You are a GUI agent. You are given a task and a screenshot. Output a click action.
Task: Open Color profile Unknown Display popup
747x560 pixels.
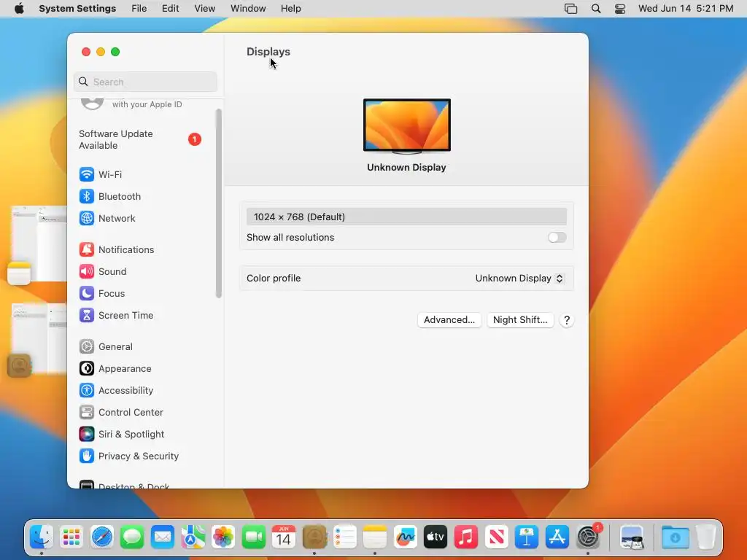pyautogui.click(x=519, y=278)
